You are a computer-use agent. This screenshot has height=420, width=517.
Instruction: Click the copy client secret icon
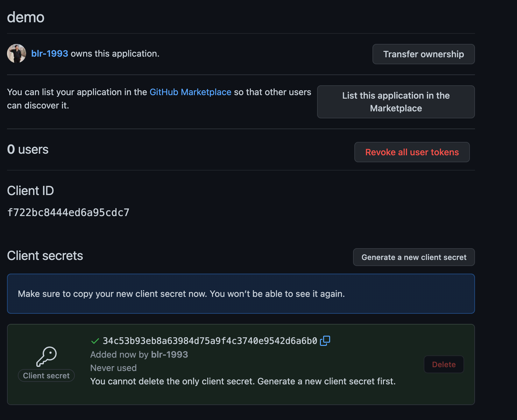point(325,341)
